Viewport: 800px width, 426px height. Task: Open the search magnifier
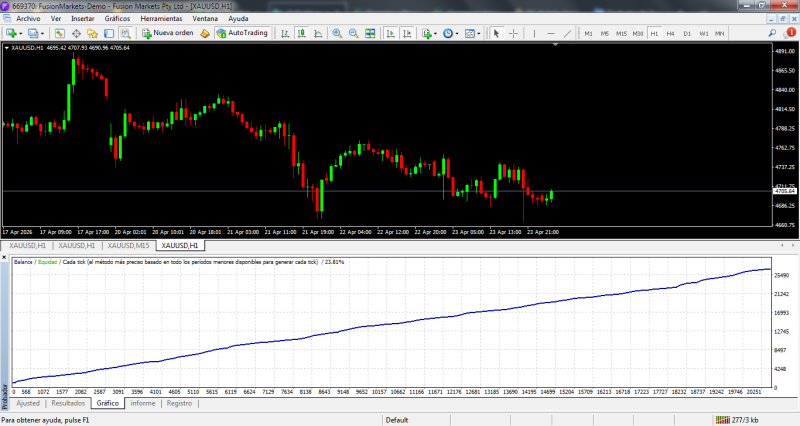pyautogui.click(x=772, y=33)
